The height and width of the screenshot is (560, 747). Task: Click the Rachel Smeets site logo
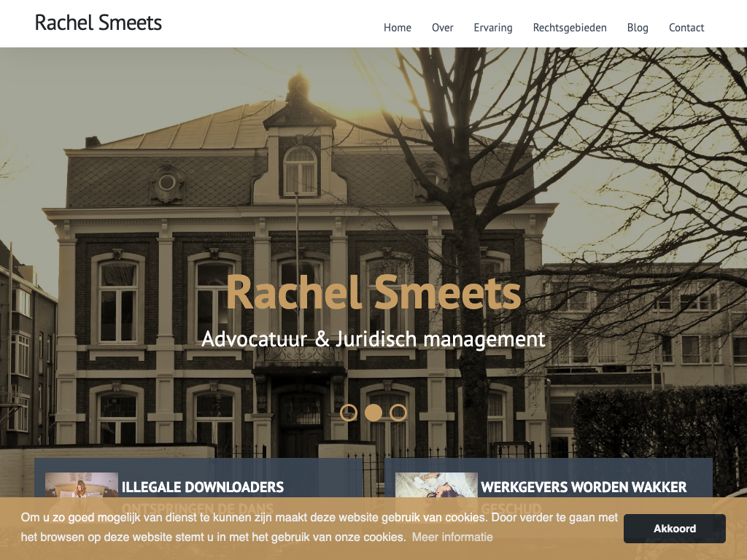(x=98, y=23)
